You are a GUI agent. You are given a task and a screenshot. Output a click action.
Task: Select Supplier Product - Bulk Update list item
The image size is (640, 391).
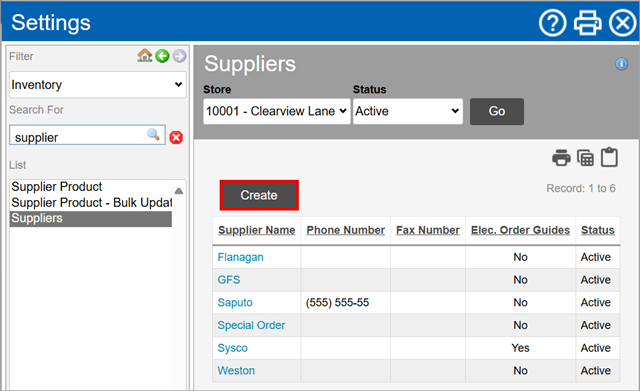point(92,202)
